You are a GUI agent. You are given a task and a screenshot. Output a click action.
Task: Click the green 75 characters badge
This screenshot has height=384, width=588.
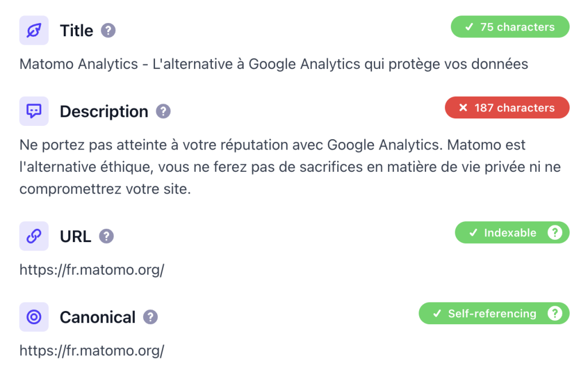click(x=510, y=26)
